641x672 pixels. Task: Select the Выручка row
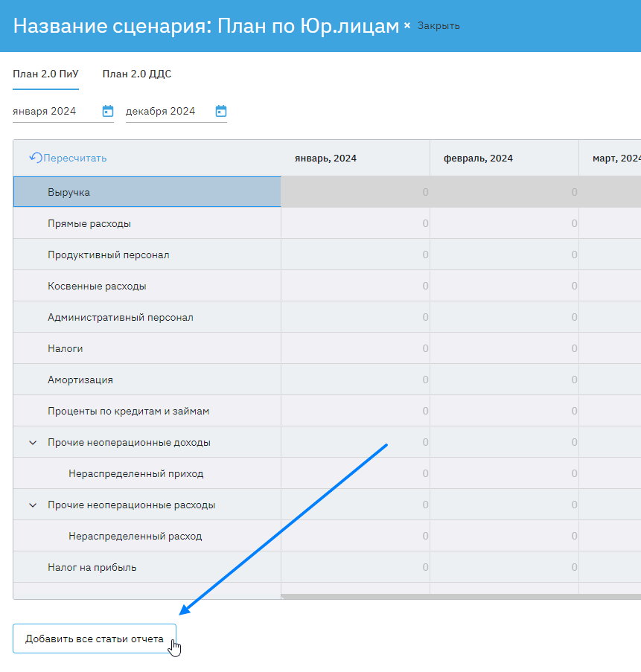tap(68, 192)
